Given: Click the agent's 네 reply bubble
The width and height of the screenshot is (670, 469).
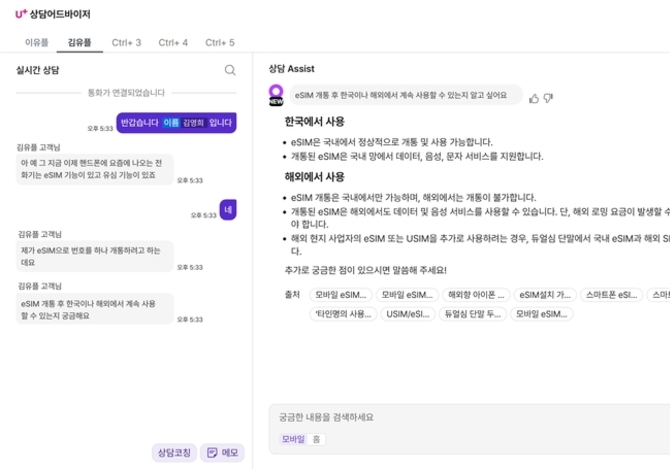Looking at the screenshot, I should coord(228,210).
